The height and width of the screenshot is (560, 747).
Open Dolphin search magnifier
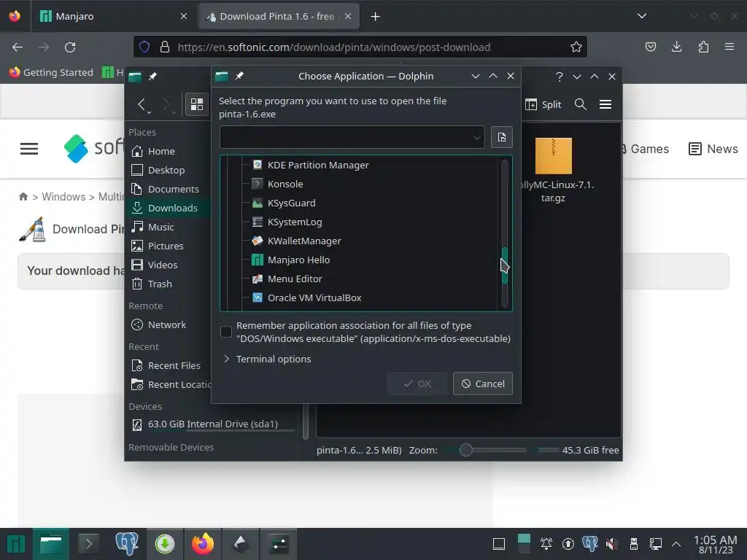coord(580,104)
